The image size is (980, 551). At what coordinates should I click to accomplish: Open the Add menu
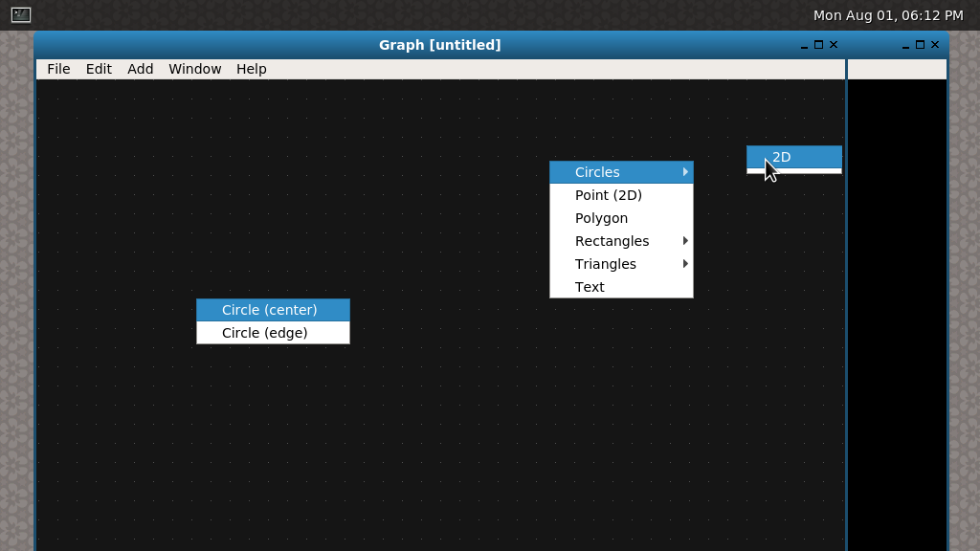pyautogui.click(x=140, y=69)
